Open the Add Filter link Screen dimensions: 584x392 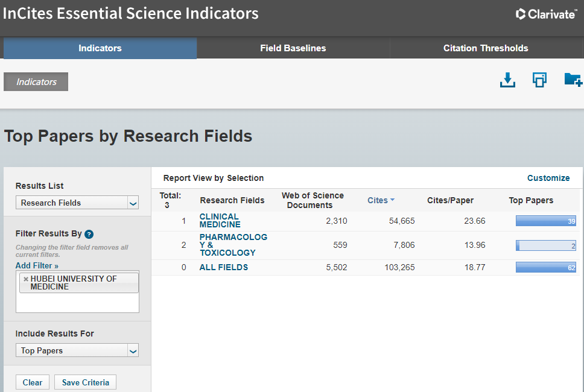tap(37, 265)
